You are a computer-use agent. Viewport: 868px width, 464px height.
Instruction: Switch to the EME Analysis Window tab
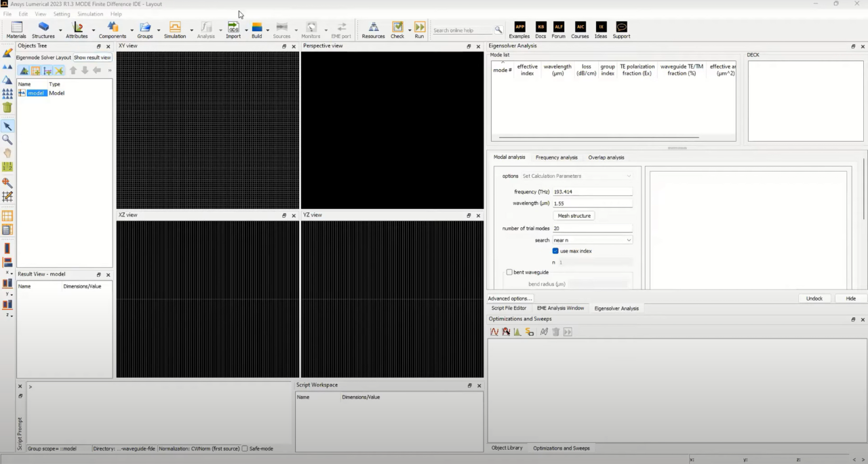(x=560, y=308)
